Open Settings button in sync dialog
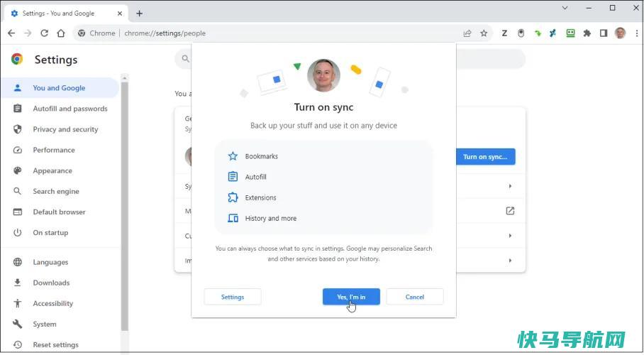The image size is (644, 355). coord(233,297)
